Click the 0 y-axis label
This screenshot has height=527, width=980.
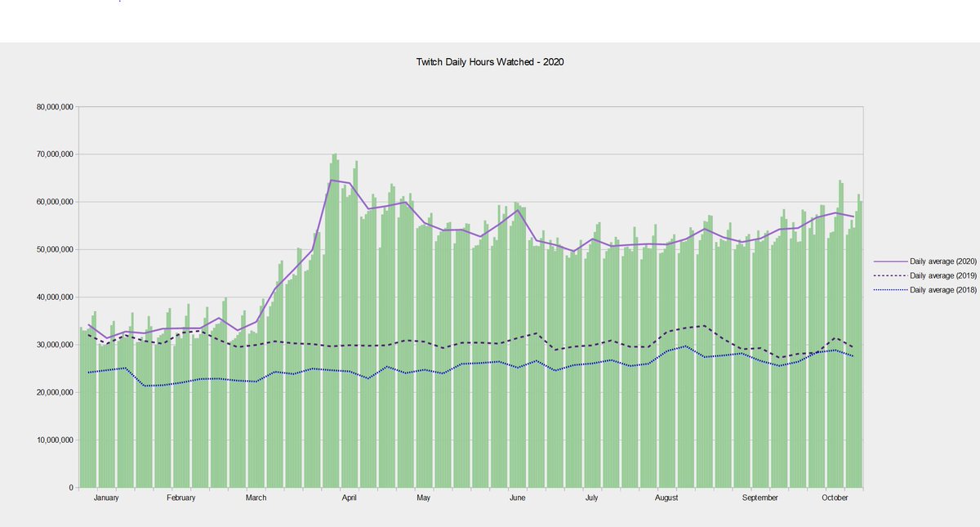[x=72, y=488]
